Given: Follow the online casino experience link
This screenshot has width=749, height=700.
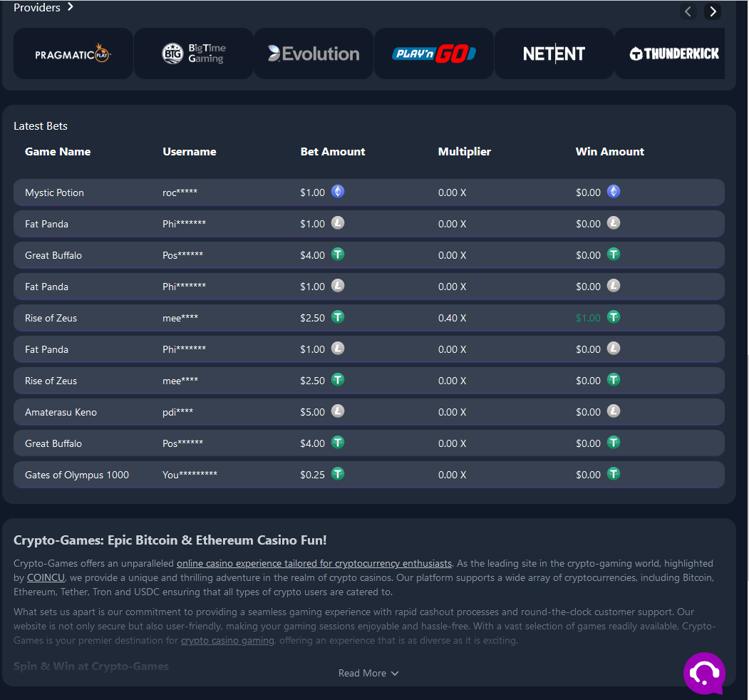Looking at the screenshot, I should [x=314, y=563].
